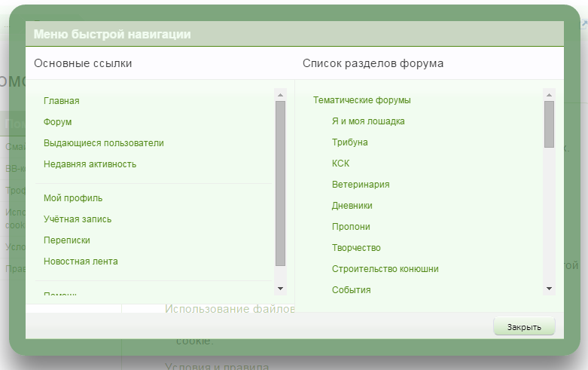Click left list scroll-down arrow
This screenshot has width=588, height=370.
coord(280,289)
